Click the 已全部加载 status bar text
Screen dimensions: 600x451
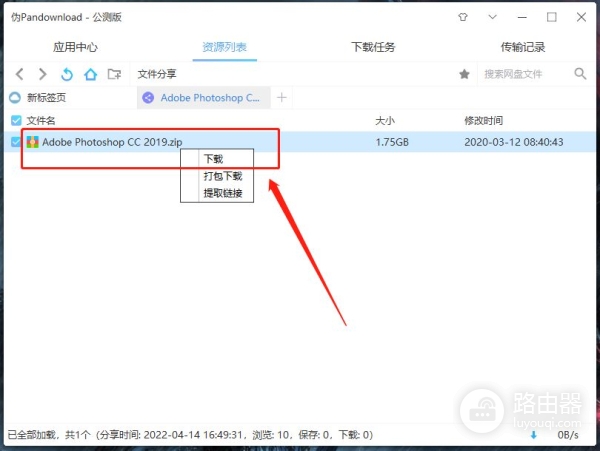[x=190, y=435]
